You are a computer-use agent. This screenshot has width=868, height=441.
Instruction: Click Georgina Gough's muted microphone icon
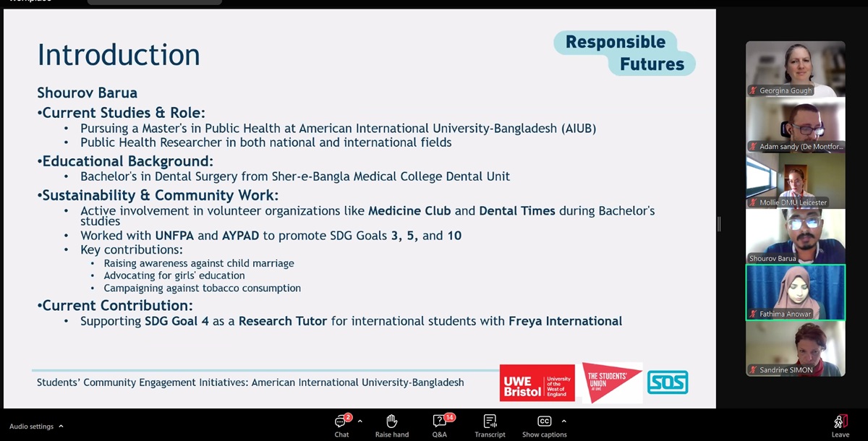754,91
